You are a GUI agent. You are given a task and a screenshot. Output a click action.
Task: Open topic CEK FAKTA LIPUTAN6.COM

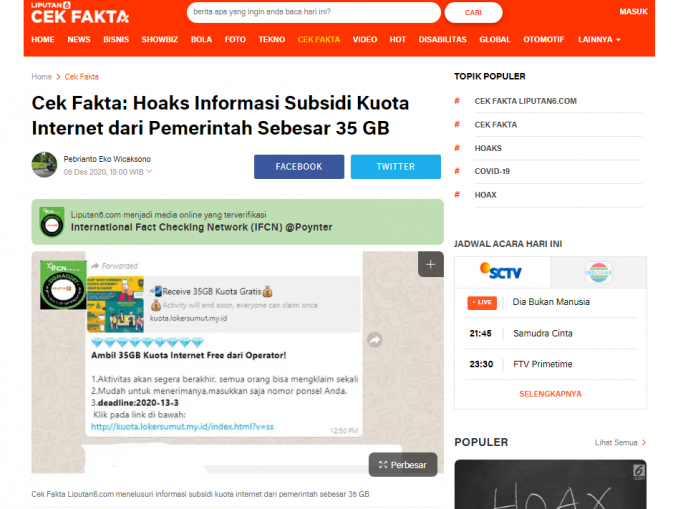click(525, 101)
